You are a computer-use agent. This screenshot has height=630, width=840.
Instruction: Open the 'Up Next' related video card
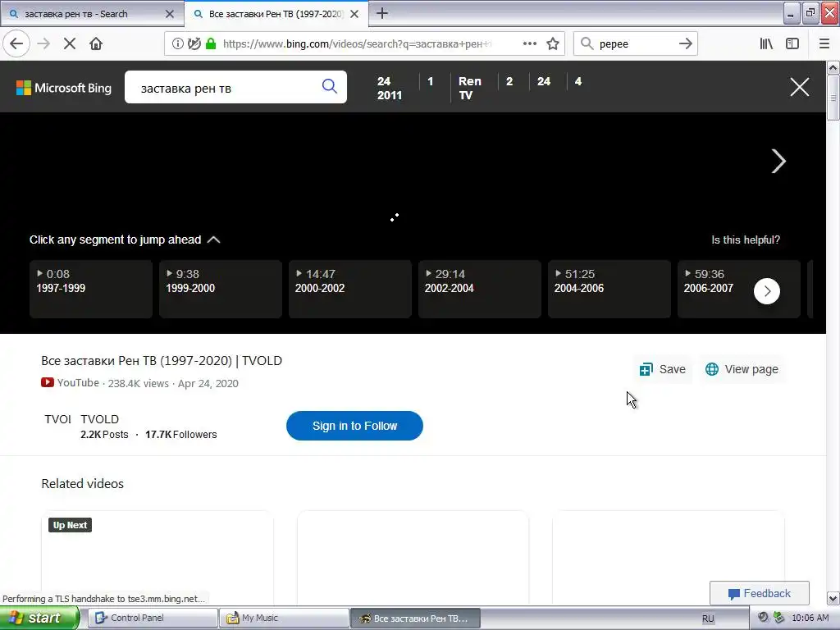click(x=157, y=557)
